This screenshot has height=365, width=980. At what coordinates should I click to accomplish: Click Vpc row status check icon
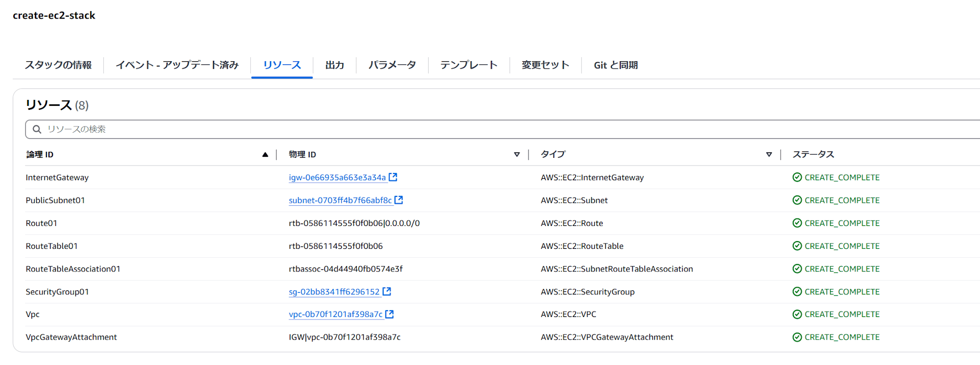(797, 314)
